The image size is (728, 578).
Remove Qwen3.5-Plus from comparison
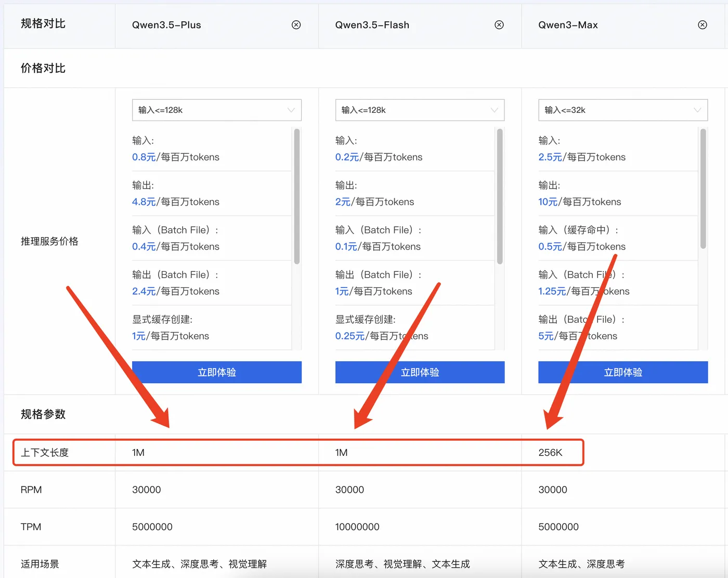296,25
